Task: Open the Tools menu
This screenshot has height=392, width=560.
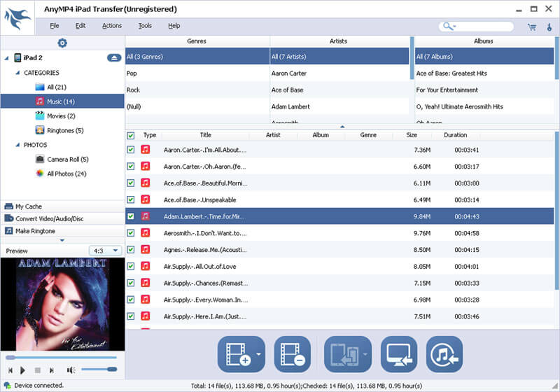Action: coord(145,26)
